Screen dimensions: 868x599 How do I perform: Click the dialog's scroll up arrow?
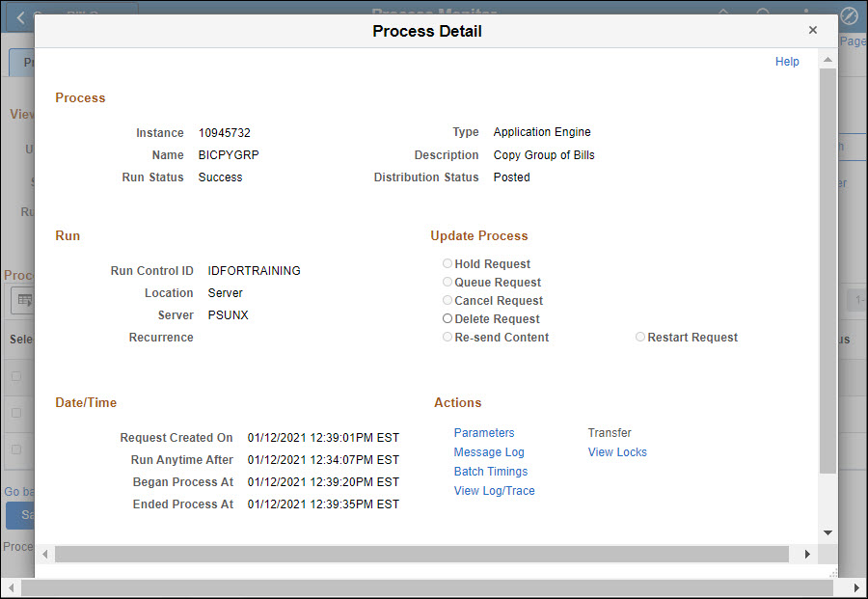[x=827, y=60]
